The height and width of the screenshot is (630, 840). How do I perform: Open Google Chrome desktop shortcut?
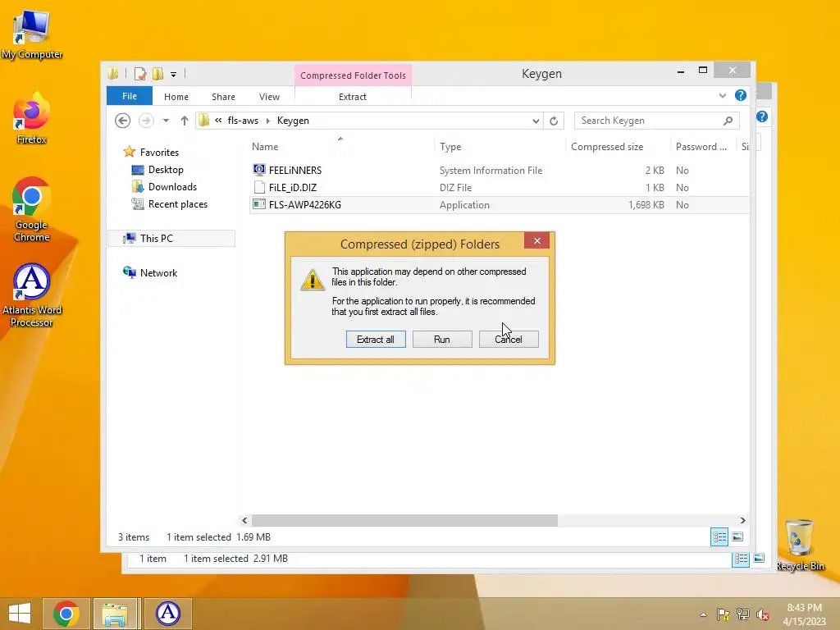pos(32,209)
